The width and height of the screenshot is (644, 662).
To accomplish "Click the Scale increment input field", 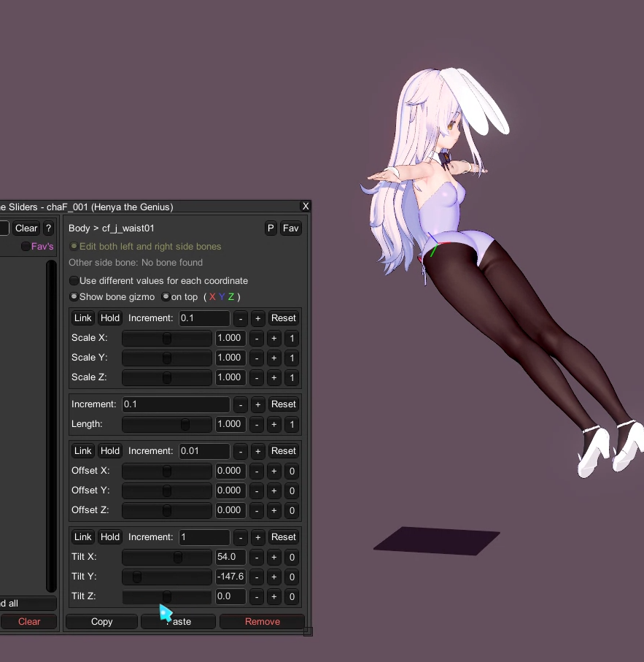I will (204, 318).
